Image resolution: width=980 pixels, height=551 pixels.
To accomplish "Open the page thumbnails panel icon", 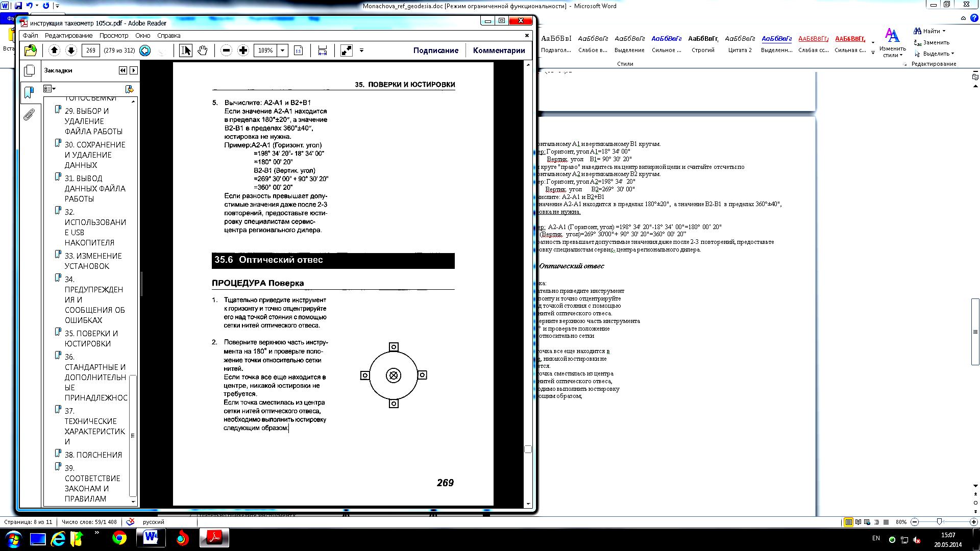I will [x=30, y=70].
